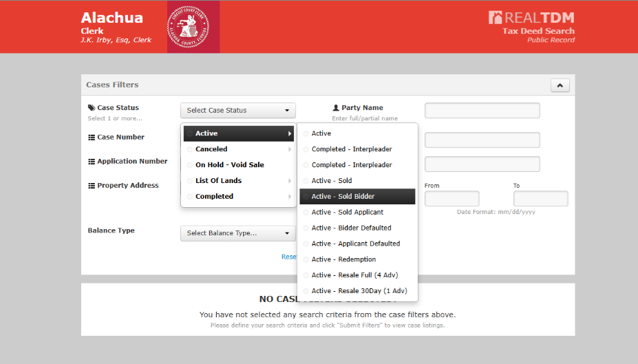Expand the Active submenu arrow

point(289,133)
